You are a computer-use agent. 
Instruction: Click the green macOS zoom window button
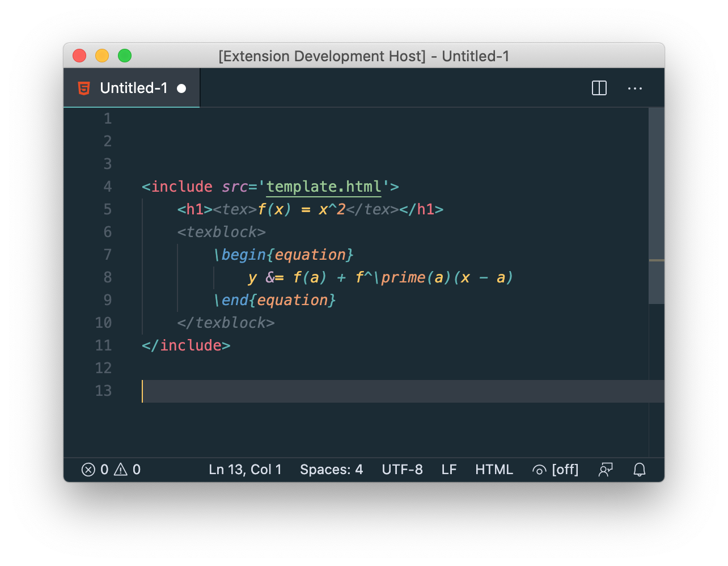click(125, 56)
